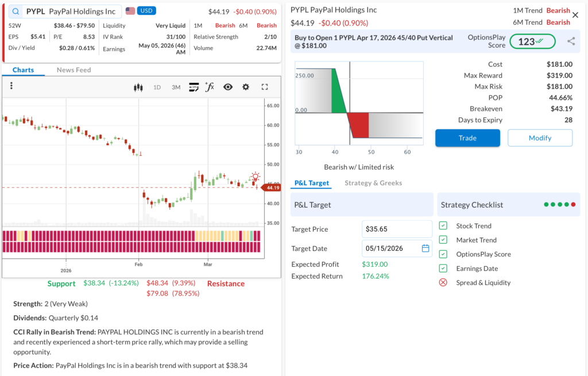Toggle chart visibility eye icon
The width and height of the screenshot is (588, 376).
pyautogui.click(x=228, y=87)
